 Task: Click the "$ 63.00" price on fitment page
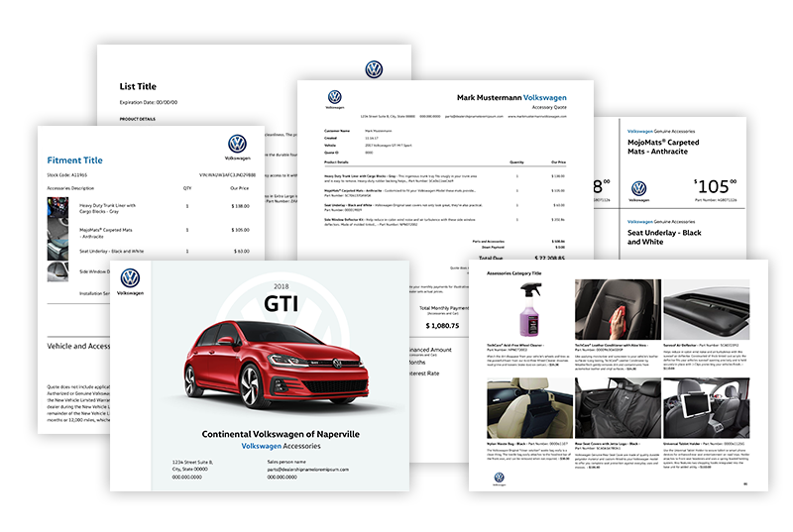(242, 251)
